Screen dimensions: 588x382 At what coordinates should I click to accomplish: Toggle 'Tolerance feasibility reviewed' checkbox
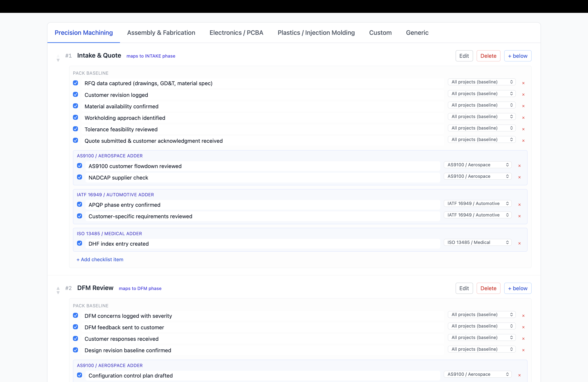(76, 129)
